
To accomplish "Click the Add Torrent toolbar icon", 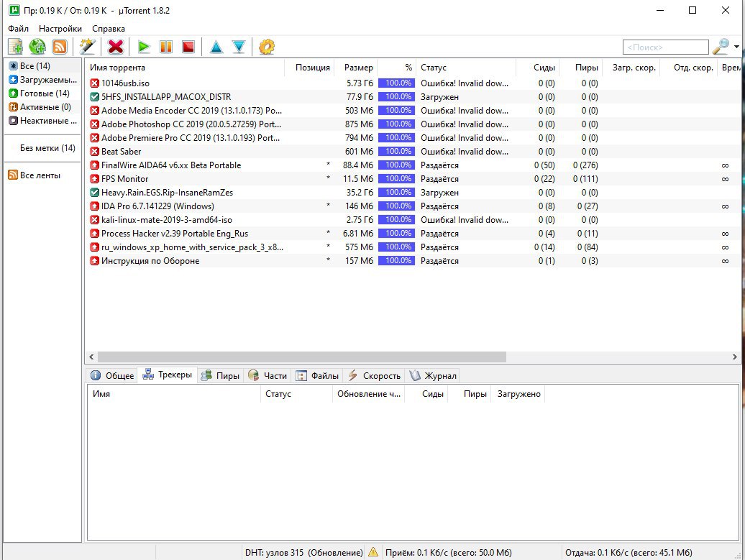I will pyautogui.click(x=15, y=47).
